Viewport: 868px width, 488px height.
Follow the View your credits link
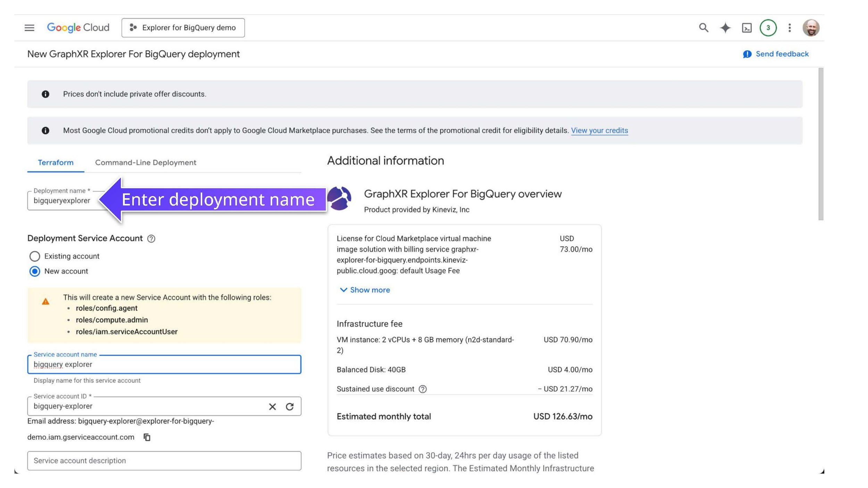(x=599, y=131)
